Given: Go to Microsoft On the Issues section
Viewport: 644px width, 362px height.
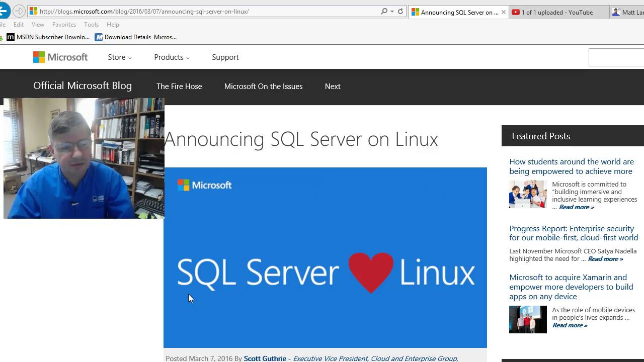Looking at the screenshot, I should point(263,86).
